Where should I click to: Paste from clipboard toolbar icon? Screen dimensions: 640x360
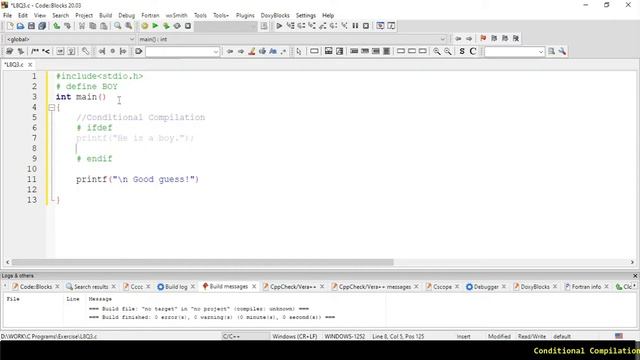(x=104, y=26)
